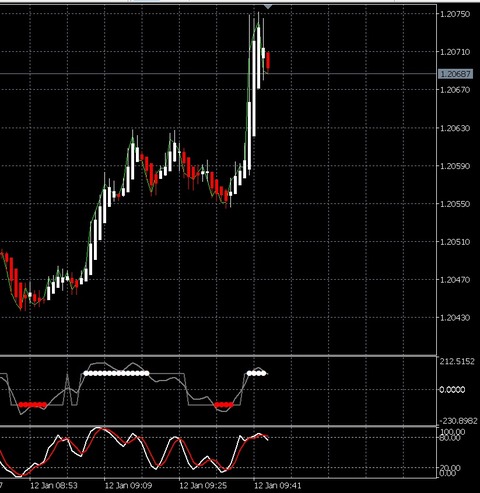480x493 pixels.
Task: Click the 1.20470 price scale label
Action: [x=455, y=279]
